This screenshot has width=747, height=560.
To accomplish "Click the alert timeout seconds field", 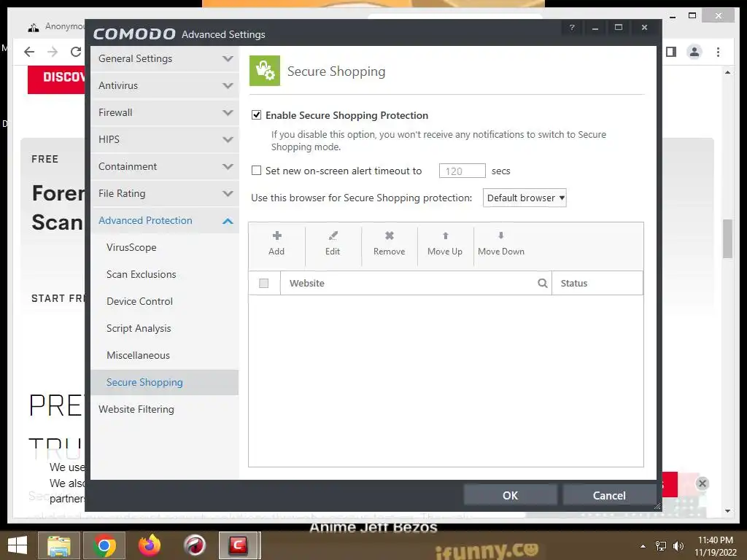I will pos(462,171).
